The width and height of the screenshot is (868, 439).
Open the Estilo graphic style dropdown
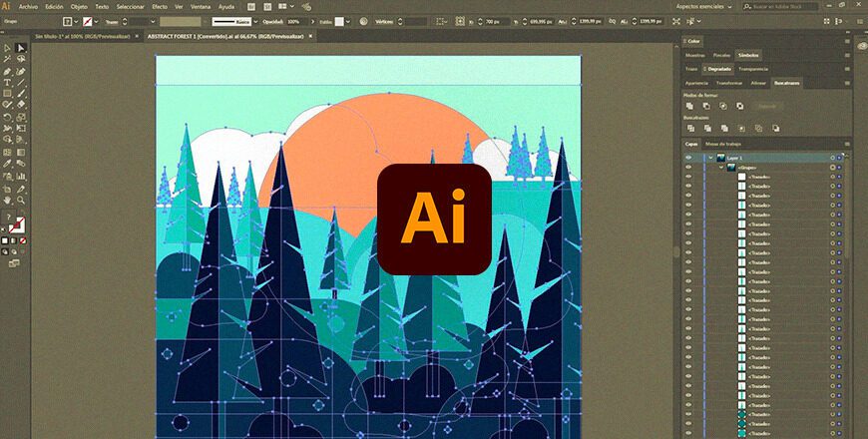[347, 21]
